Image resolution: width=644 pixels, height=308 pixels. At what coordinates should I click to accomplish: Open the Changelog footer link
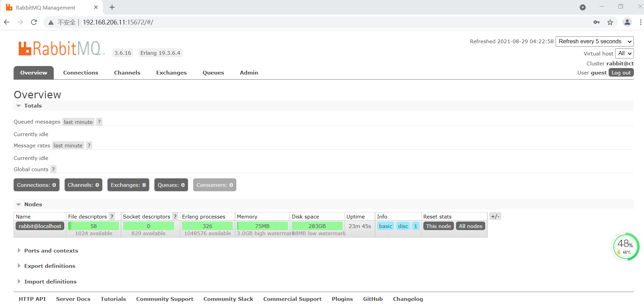[408, 299]
